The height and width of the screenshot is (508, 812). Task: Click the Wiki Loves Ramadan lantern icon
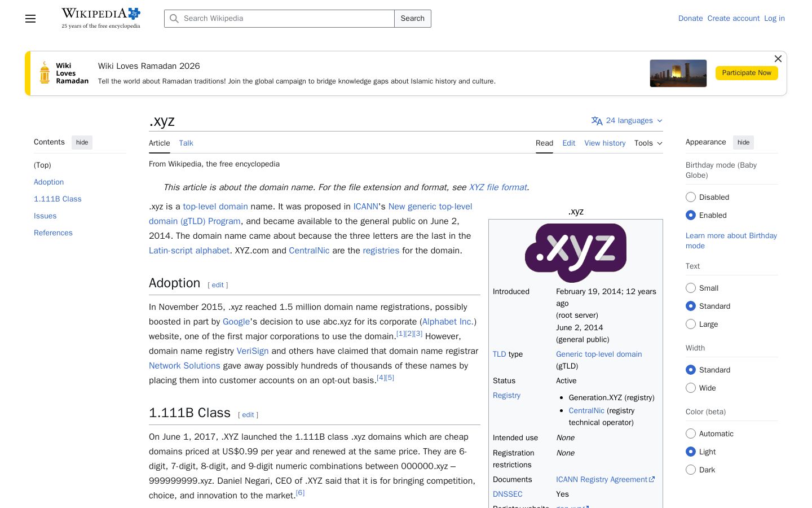[x=45, y=73]
